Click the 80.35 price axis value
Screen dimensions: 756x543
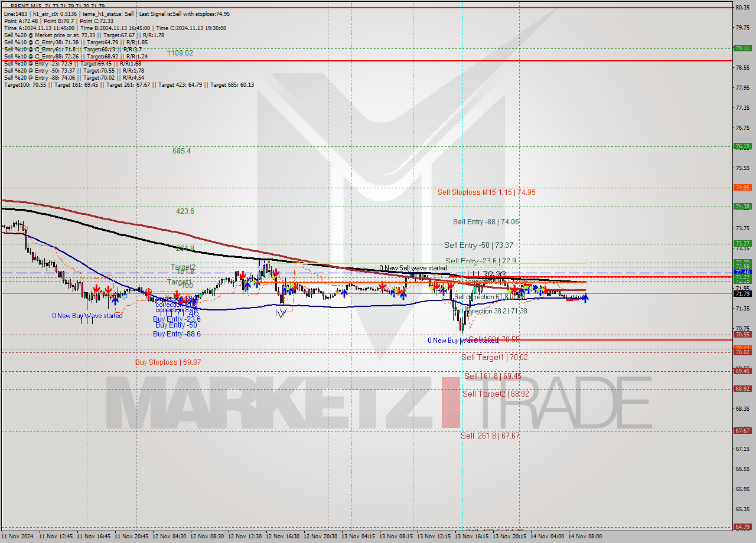[742, 7]
